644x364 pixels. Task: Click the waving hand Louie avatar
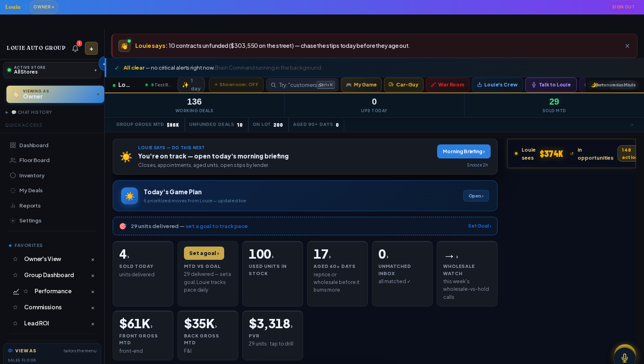(124, 46)
